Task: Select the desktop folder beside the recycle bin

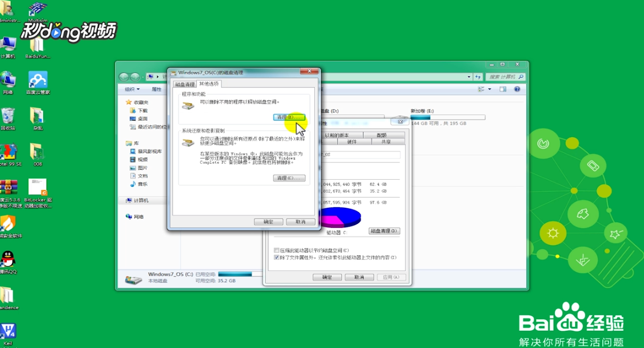Action: [37, 119]
